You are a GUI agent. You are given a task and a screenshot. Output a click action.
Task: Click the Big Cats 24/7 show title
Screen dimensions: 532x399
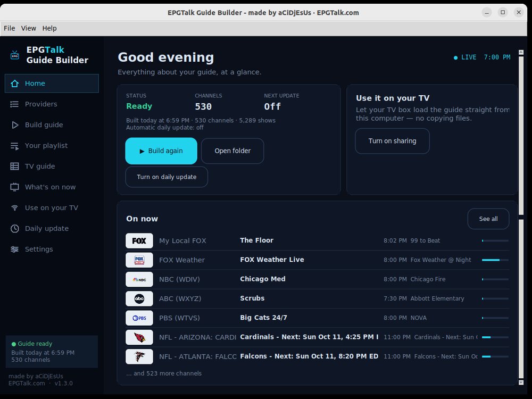click(x=263, y=318)
